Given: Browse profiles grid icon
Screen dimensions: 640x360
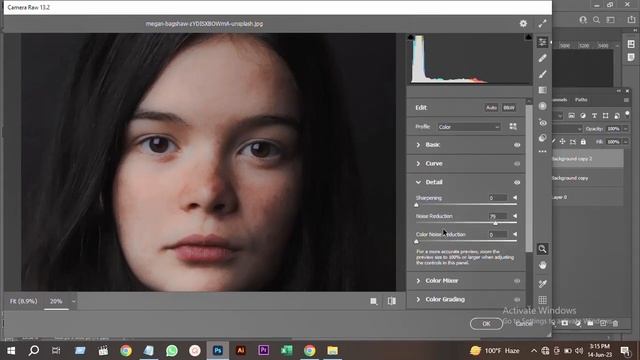Looking at the screenshot, I should [513, 127].
